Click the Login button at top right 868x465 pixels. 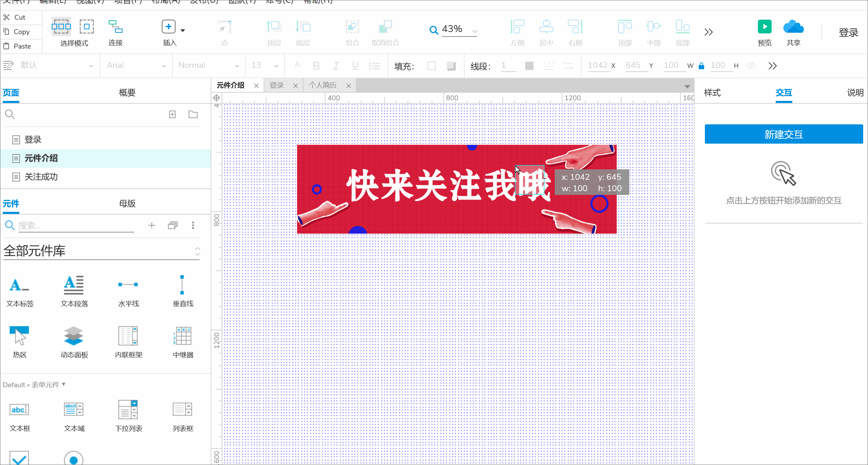click(x=848, y=33)
